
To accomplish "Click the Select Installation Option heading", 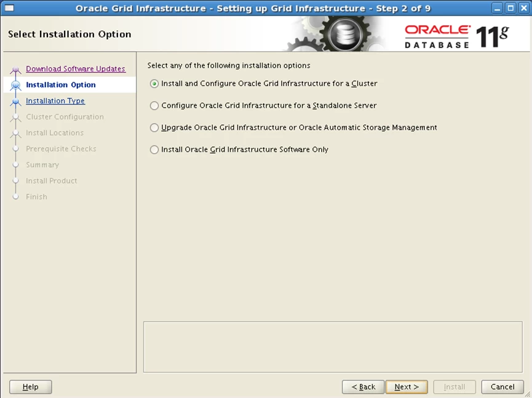I will 69,34.
